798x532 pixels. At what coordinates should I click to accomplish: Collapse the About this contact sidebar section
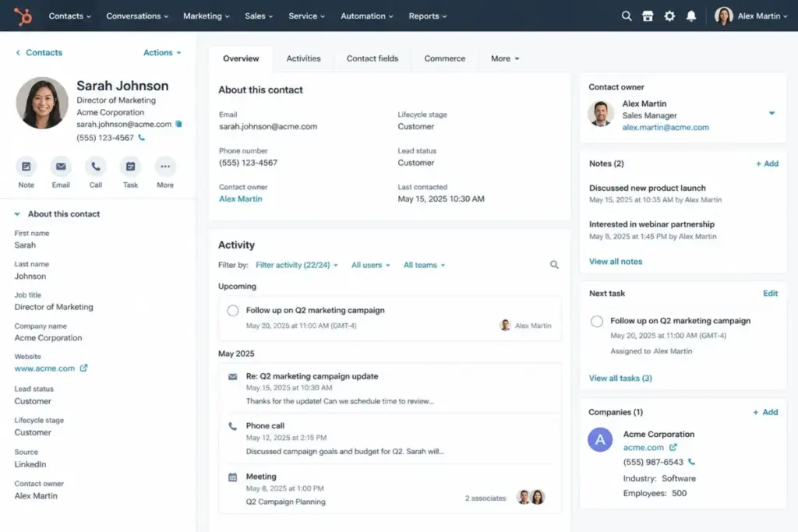click(17, 214)
